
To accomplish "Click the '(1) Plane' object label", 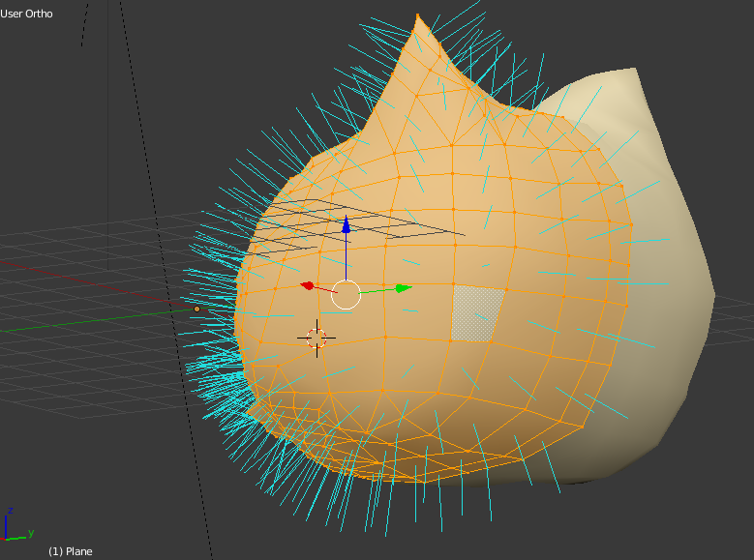I will (71, 551).
